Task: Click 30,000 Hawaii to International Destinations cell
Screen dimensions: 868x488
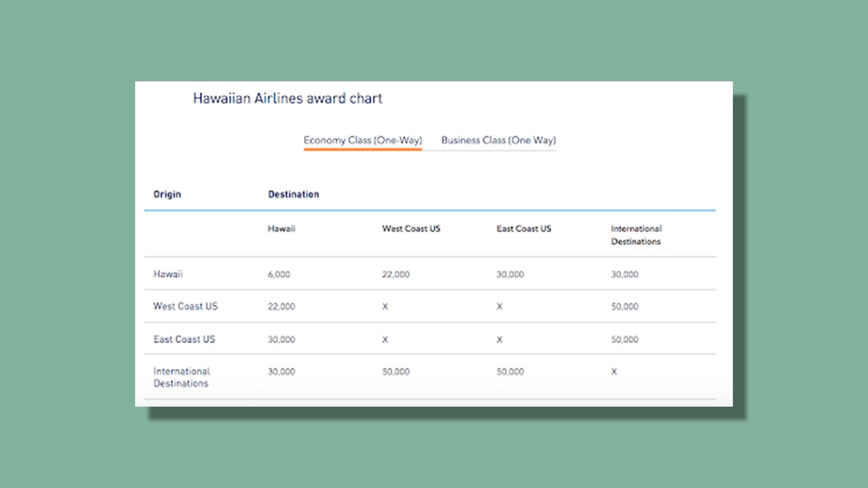Action: pyautogui.click(x=625, y=274)
